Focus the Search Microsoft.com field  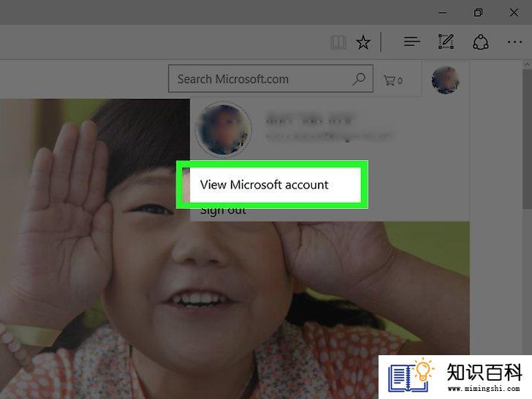pyautogui.click(x=270, y=79)
